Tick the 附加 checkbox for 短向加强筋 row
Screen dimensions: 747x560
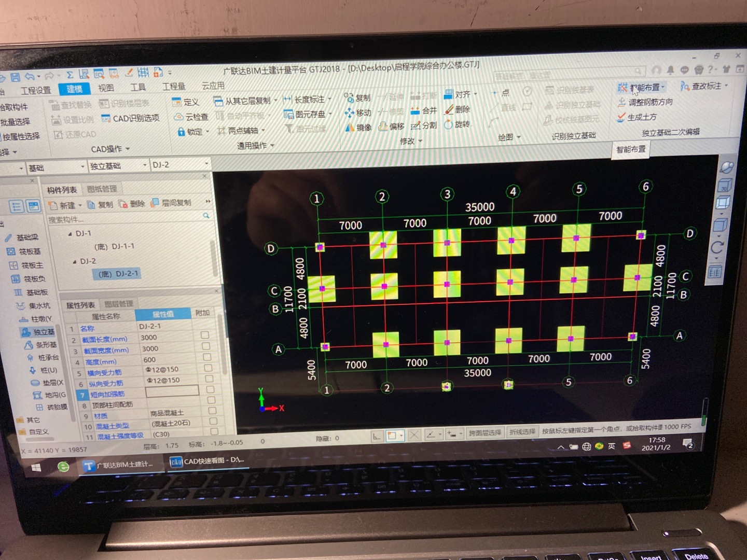pos(210,389)
